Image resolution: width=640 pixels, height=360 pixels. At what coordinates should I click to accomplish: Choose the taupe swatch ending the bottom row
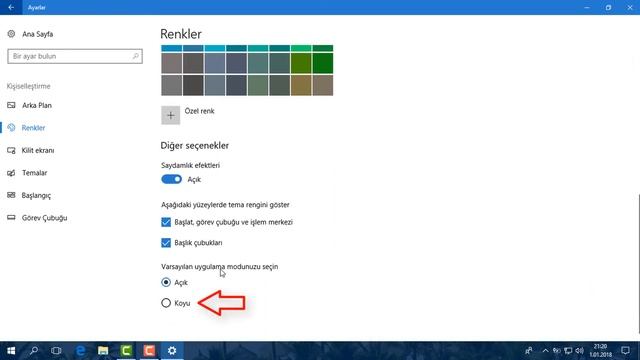[x=323, y=85]
